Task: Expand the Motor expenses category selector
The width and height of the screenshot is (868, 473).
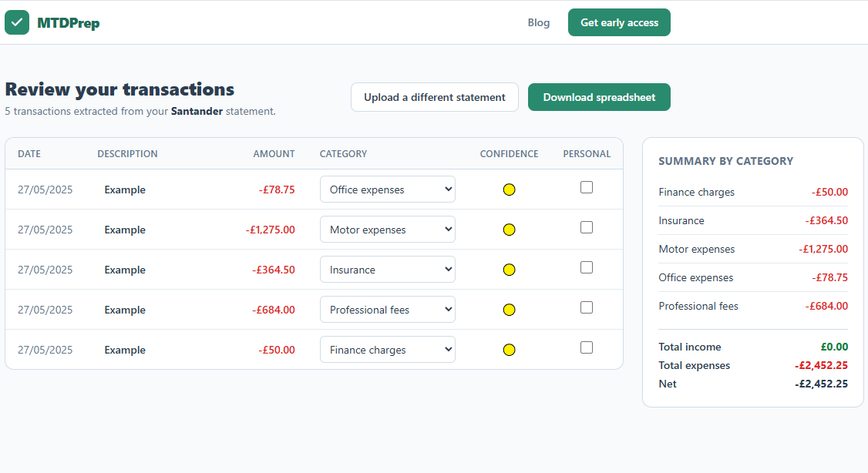Action: (388, 229)
